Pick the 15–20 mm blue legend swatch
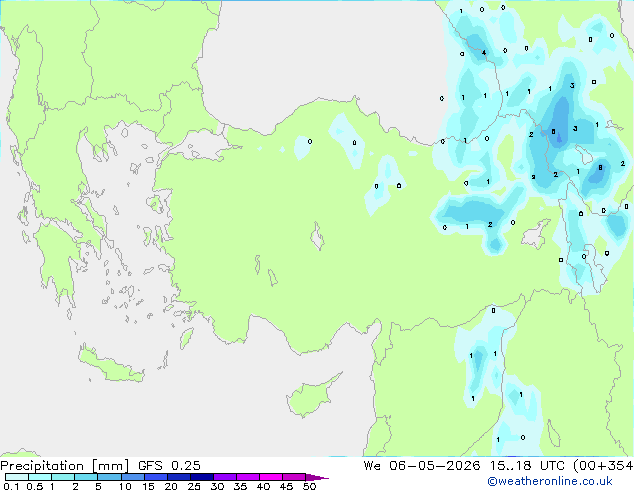 pyautogui.click(x=156, y=477)
